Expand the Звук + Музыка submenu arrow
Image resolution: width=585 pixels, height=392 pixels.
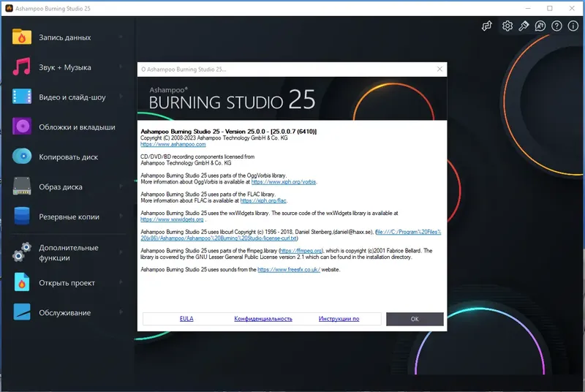[x=121, y=67]
